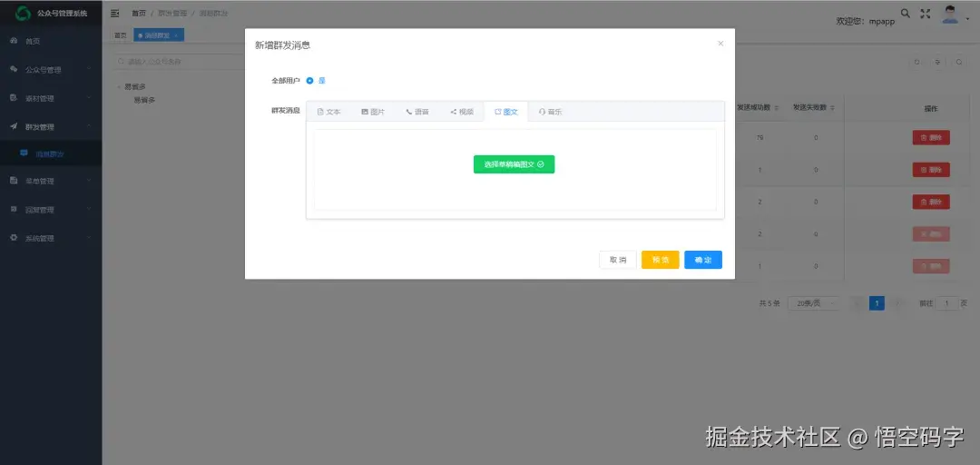
Task: Expand the 菜单管理 menu chevron
Action: point(89,181)
